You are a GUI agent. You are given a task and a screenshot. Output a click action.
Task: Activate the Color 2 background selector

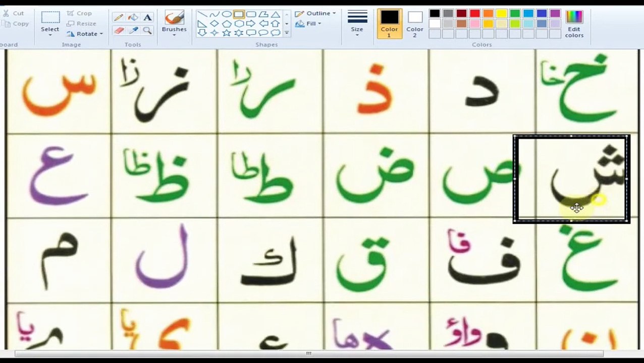(415, 24)
